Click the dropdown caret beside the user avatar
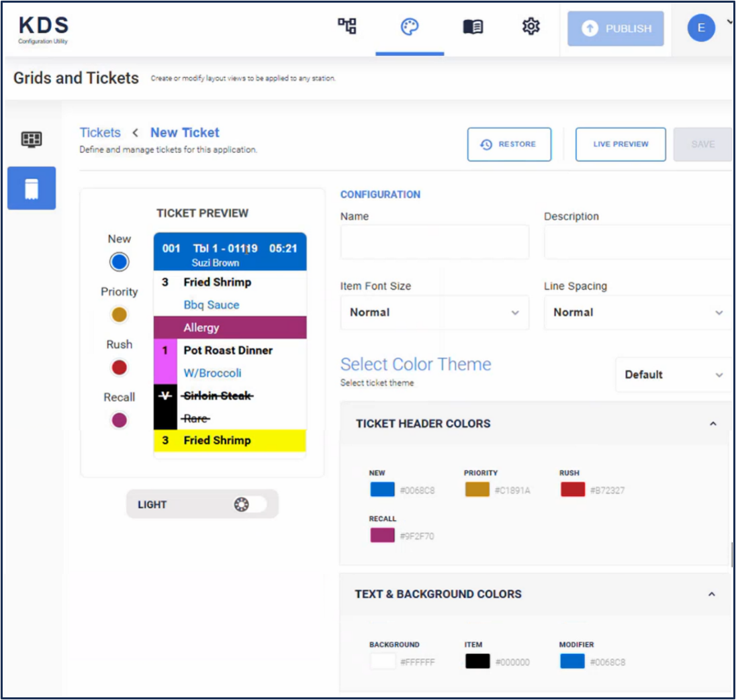The image size is (736, 700). coord(729,21)
